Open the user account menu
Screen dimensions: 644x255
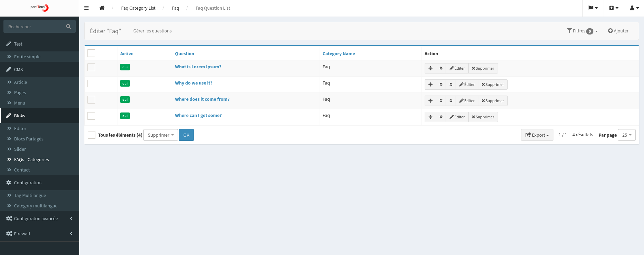click(634, 8)
